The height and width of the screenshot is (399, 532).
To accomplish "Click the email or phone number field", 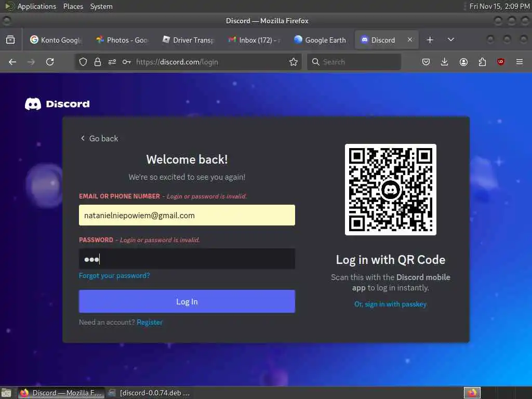I will coord(187,215).
